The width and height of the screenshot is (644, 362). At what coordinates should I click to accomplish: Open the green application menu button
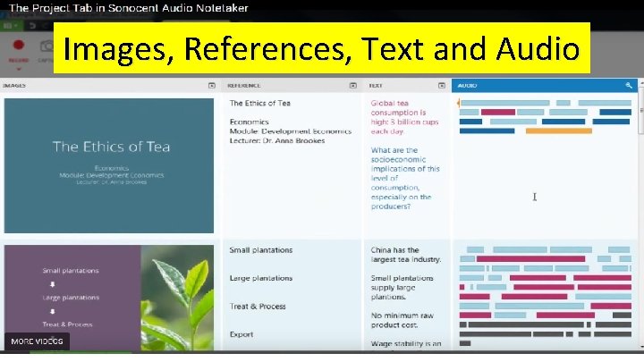pos(10,26)
